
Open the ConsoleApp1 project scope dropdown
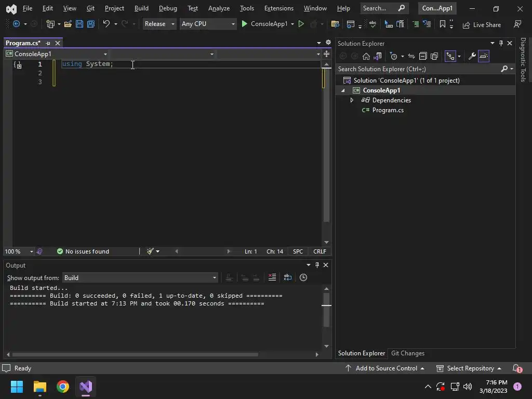point(57,54)
